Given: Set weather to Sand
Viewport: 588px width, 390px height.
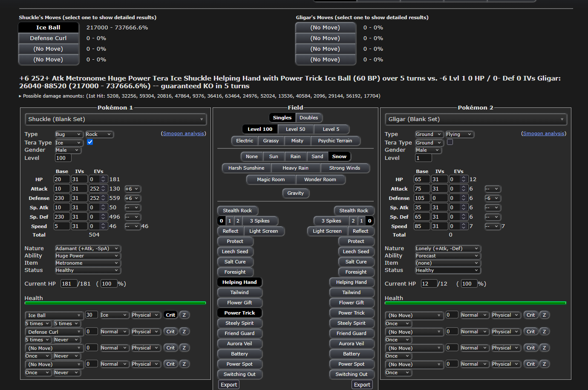Looking at the screenshot, I should click(x=317, y=156).
